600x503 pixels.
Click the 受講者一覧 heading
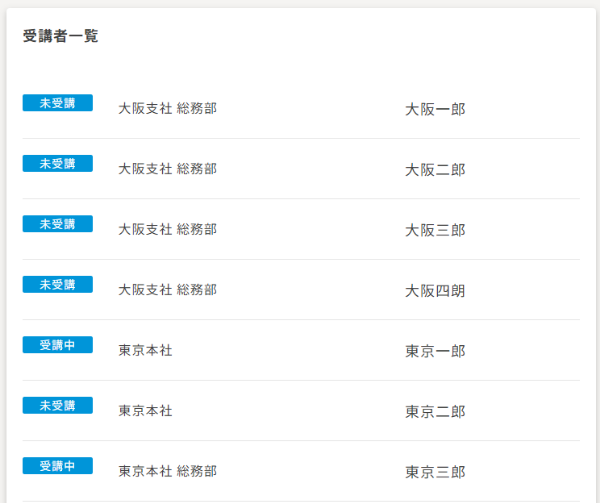click(x=60, y=36)
